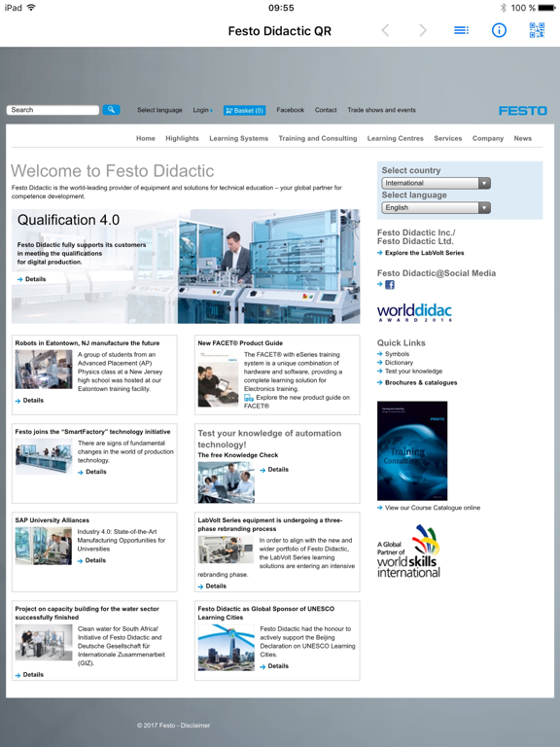This screenshot has height=747, width=560.
Task: Click the FESTO logo
Action: pos(522,111)
